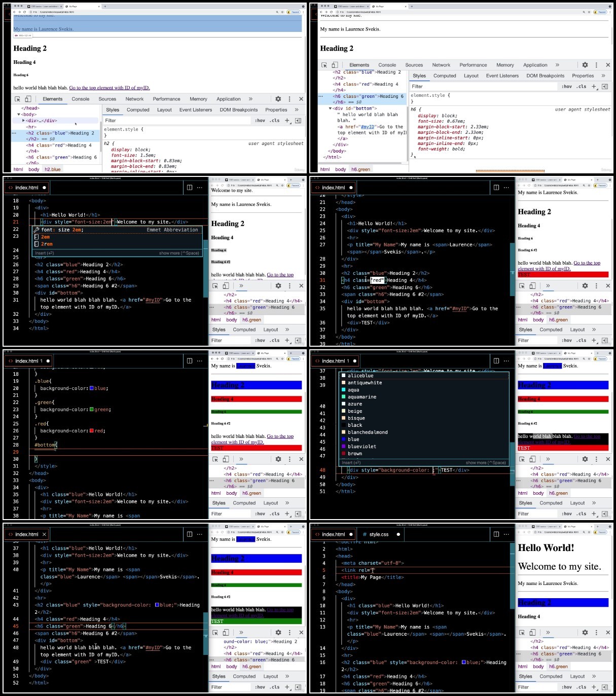Viewport: 616px width, 696px height.
Task: Expand collapsed div node in h2.blue DOM tree
Action: (23, 121)
